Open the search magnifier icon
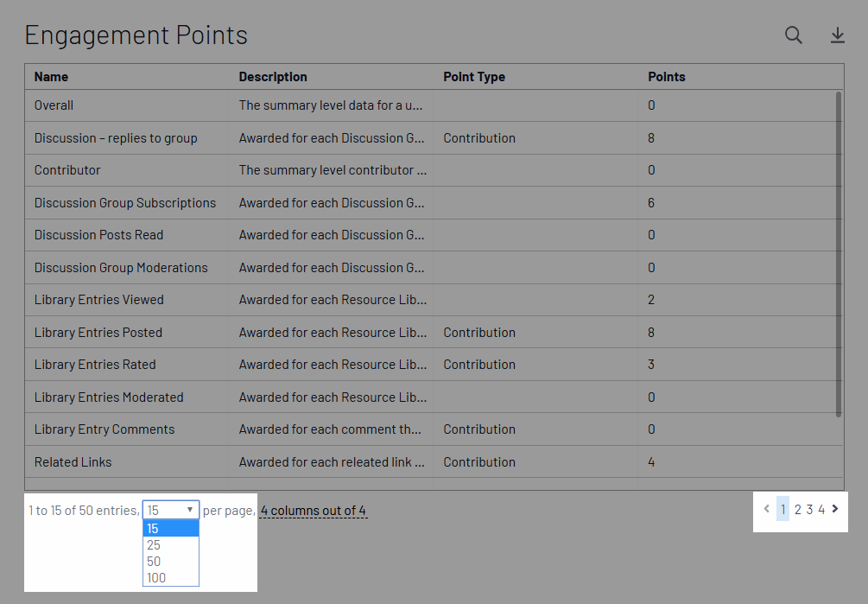 (x=793, y=35)
